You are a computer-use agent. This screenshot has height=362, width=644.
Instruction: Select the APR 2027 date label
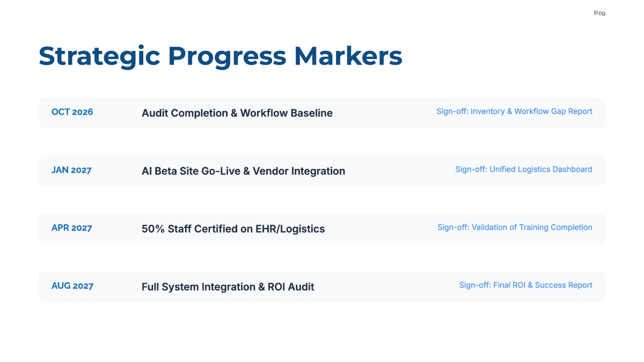(71, 228)
